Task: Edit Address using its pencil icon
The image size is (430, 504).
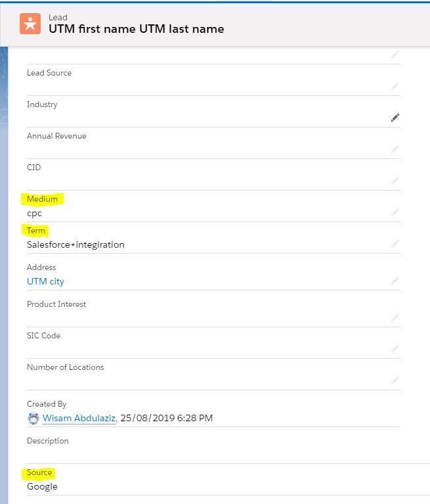Action: (395, 281)
